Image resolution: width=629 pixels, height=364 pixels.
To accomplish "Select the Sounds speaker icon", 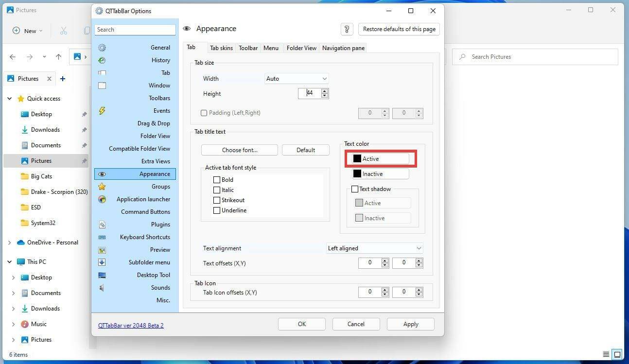I will coord(102,288).
